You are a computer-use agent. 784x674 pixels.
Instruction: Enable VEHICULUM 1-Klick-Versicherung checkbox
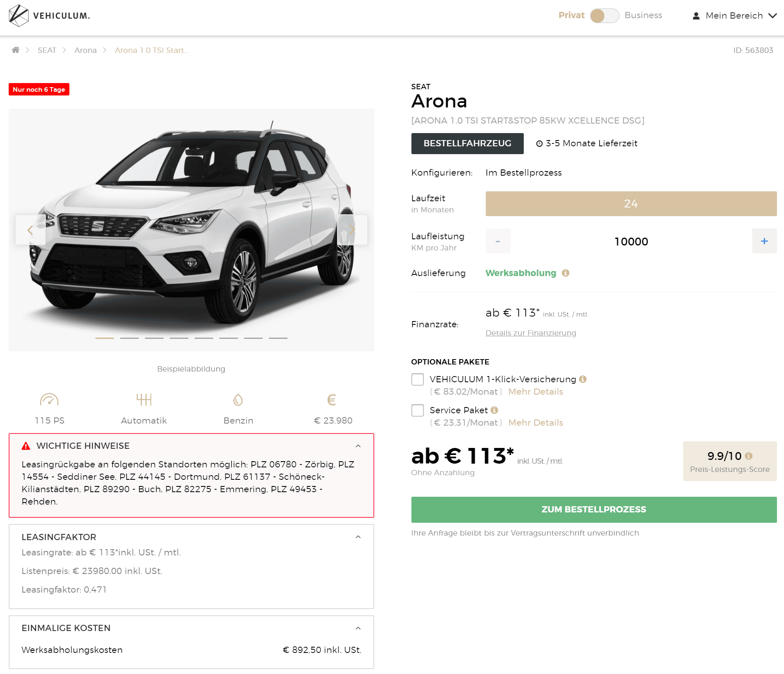click(x=418, y=379)
